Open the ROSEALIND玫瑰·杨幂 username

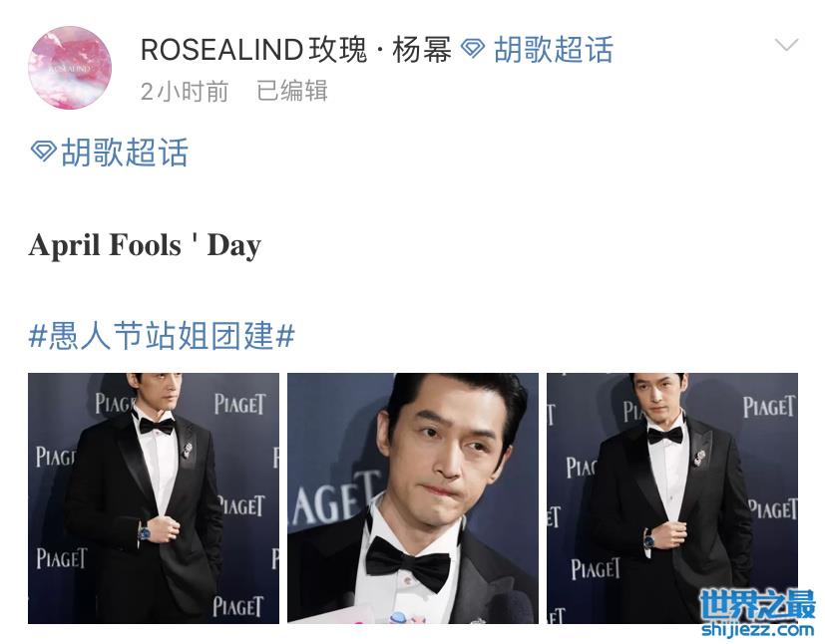click(296, 50)
